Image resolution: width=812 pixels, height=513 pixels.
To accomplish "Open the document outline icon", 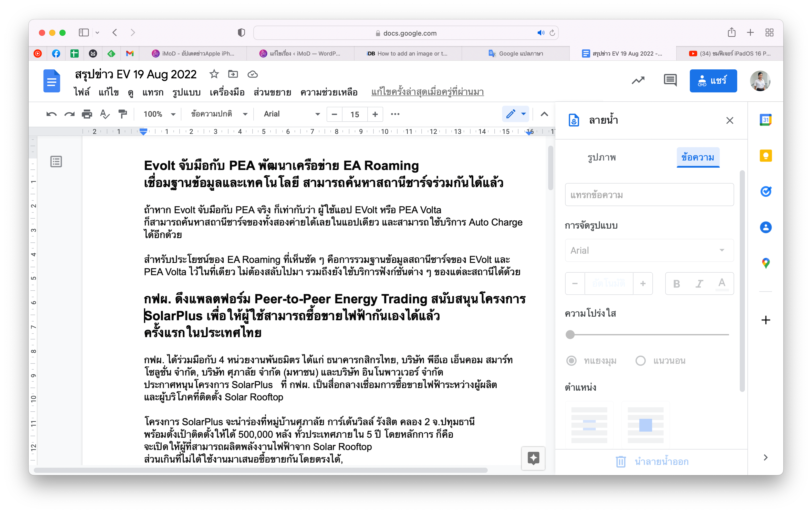I will click(x=56, y=162).
